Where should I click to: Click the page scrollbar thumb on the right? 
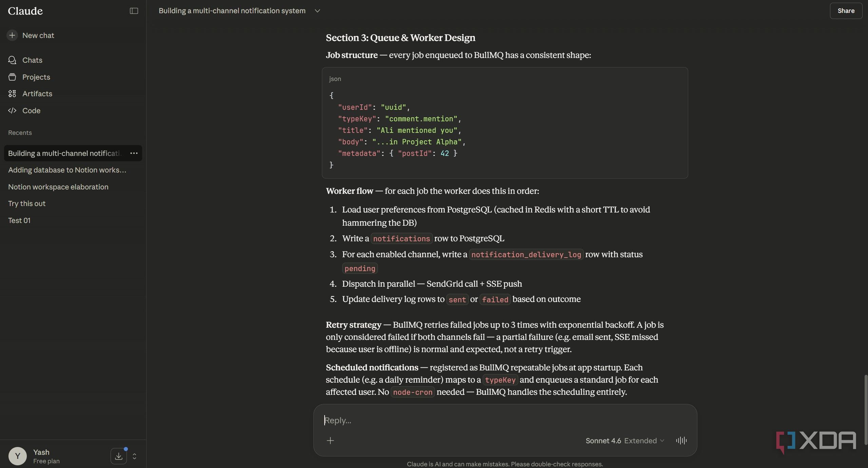[x=866, y=409]
